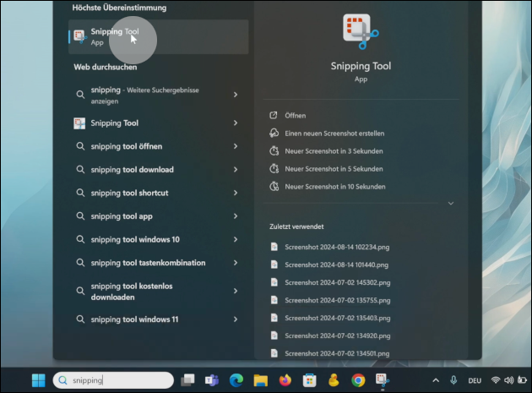Click the icon beside Einen neuen Screenshot erstellen

(274, 134)
